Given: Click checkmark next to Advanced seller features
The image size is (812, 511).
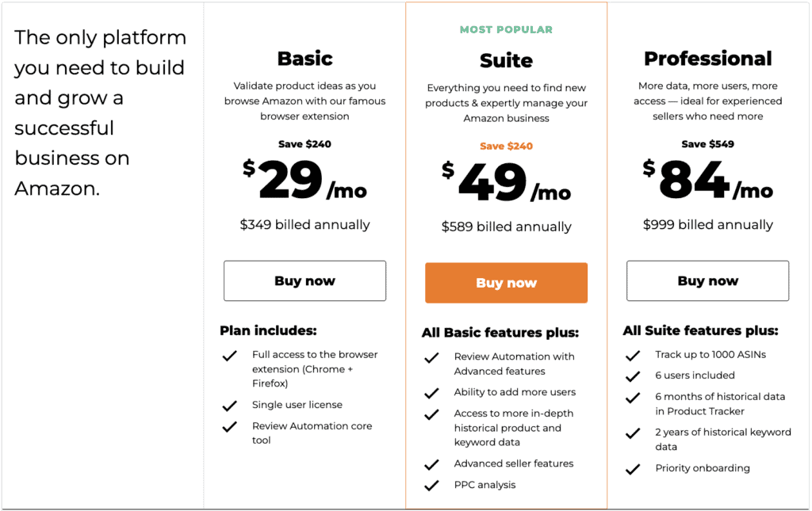Looking at the screenshot, I should (x=431, y=465).
